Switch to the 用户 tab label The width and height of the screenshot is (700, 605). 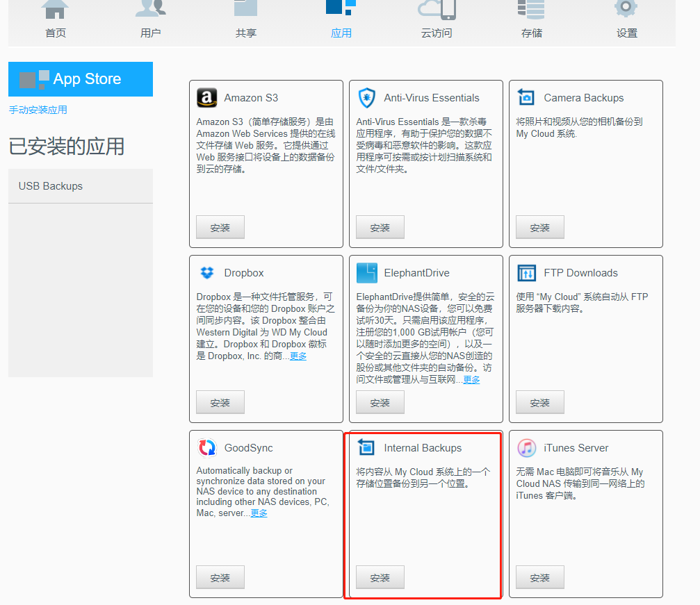(x=150, y=33)
